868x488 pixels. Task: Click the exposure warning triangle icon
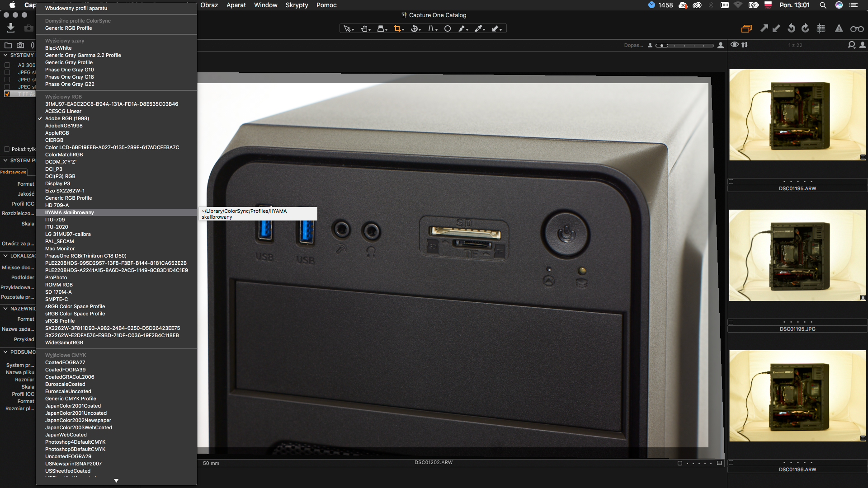[x=839, y=28]
